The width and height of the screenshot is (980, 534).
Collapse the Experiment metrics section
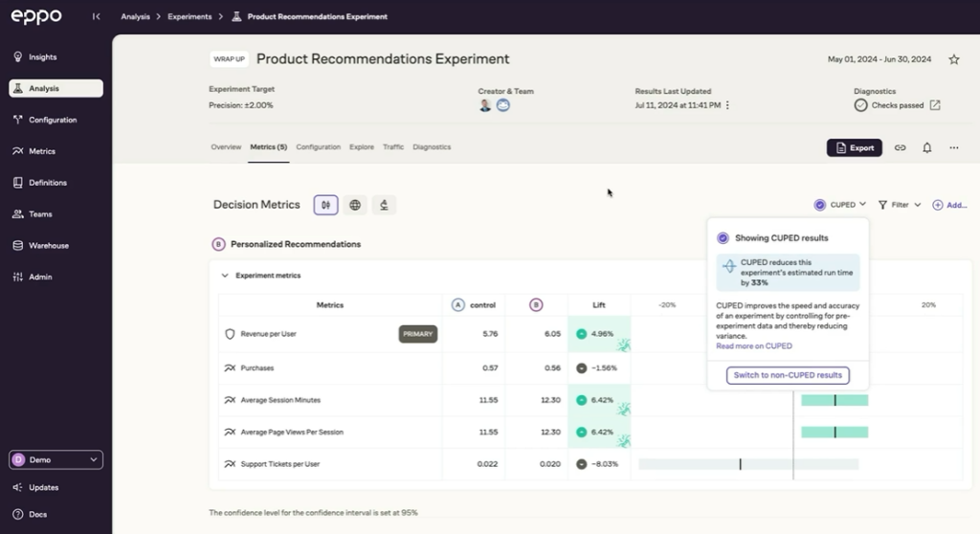[224, 275]
